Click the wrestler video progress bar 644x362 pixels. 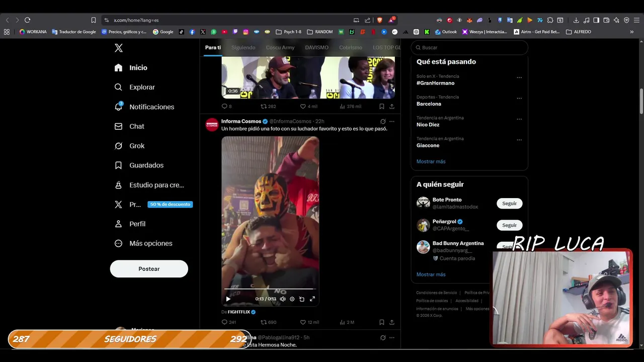click(270, 289)
